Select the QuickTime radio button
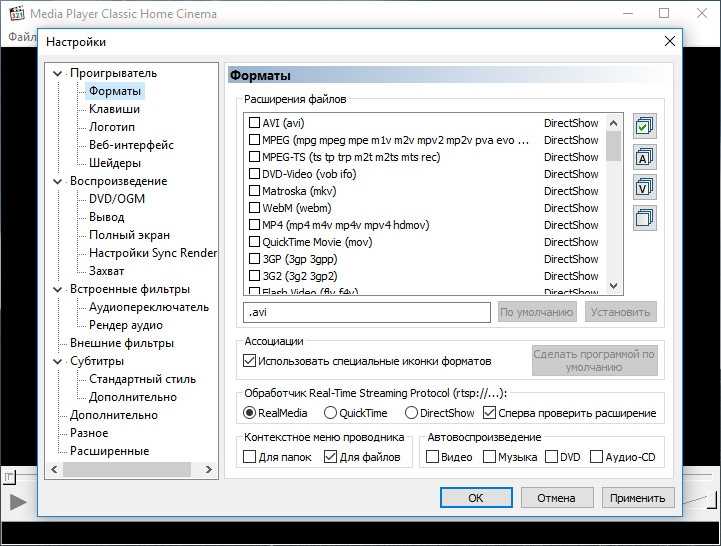Viewport: 721px width, 546px height. click(x=330, y=413)
